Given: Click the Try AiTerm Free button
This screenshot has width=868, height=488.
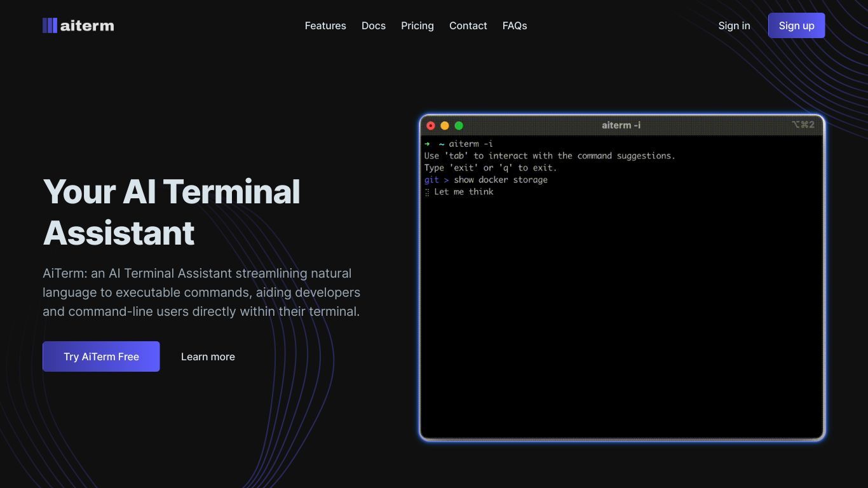Looking at the screenshot, I should pyautogui.click(x=101, y=356).
